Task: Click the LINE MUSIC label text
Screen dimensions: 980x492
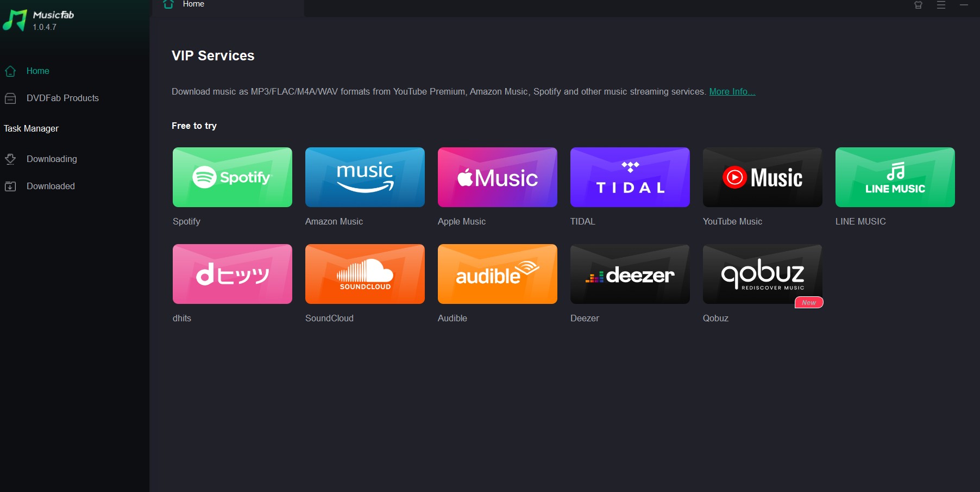Action: pyautogui.click(x=860, y=222)
